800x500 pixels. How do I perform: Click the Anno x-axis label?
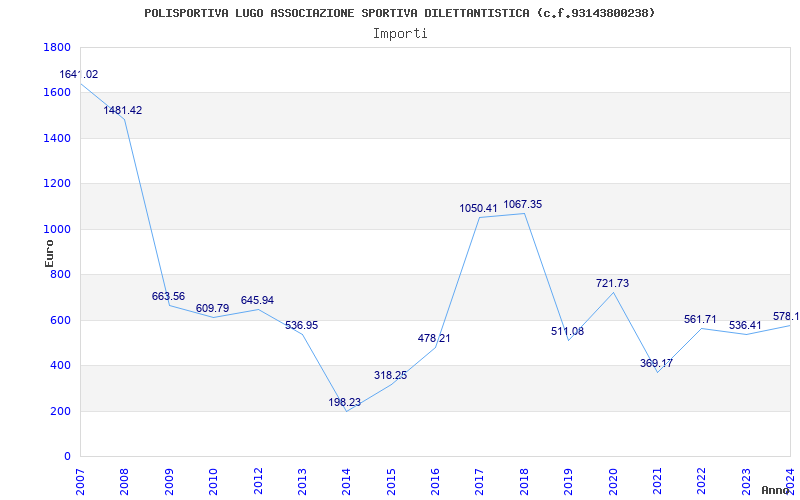[776, 490]
